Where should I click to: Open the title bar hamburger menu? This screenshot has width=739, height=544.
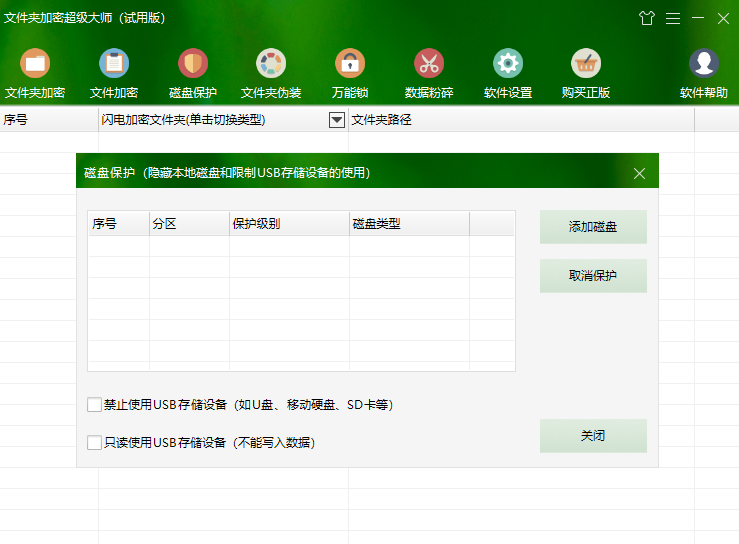click(x=673, y=18)
